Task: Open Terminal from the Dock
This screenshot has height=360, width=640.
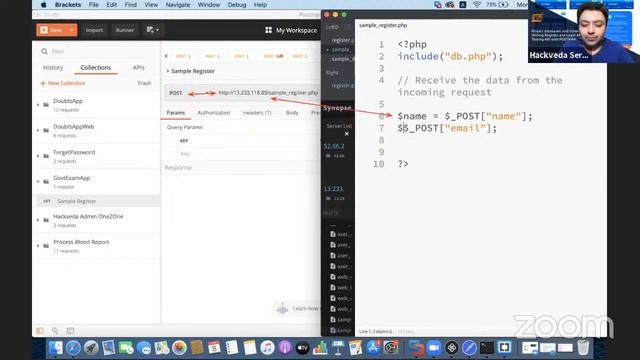Action: (x=487, y=348)
